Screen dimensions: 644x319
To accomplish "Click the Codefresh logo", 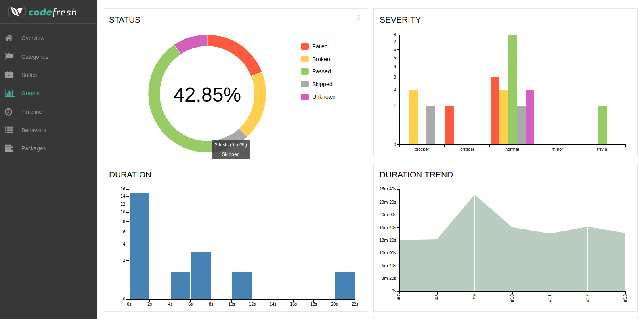I will tap(42, 12).
